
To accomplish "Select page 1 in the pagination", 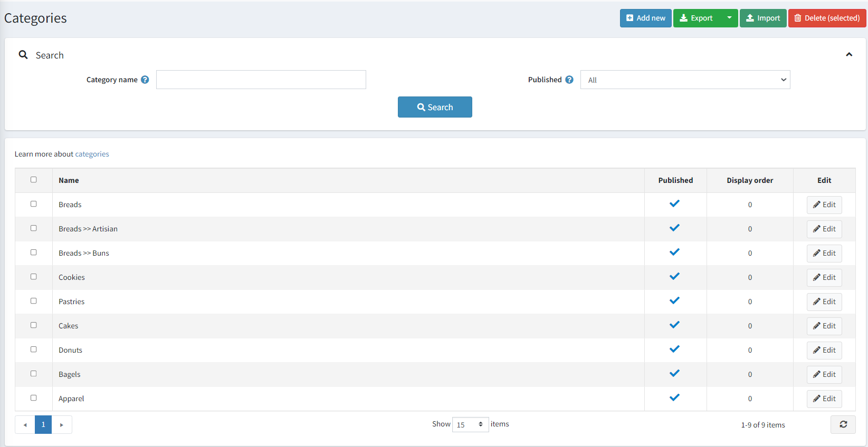I will tap(43, 424).
